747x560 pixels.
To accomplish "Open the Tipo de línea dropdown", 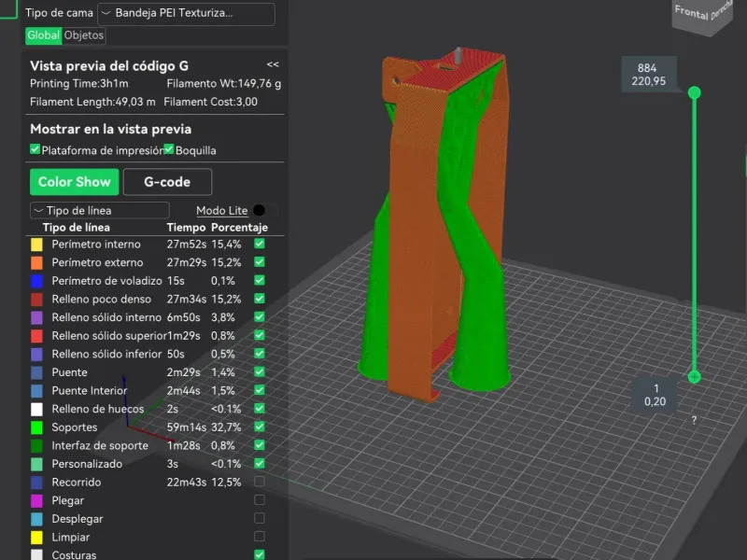I will [100, 210].
